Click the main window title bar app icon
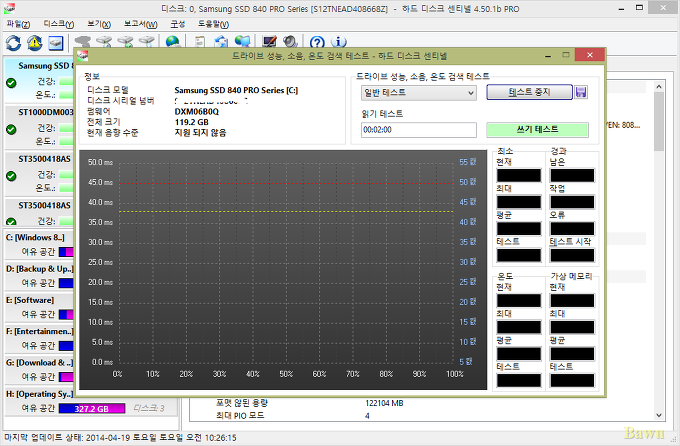 click(9, 8)
